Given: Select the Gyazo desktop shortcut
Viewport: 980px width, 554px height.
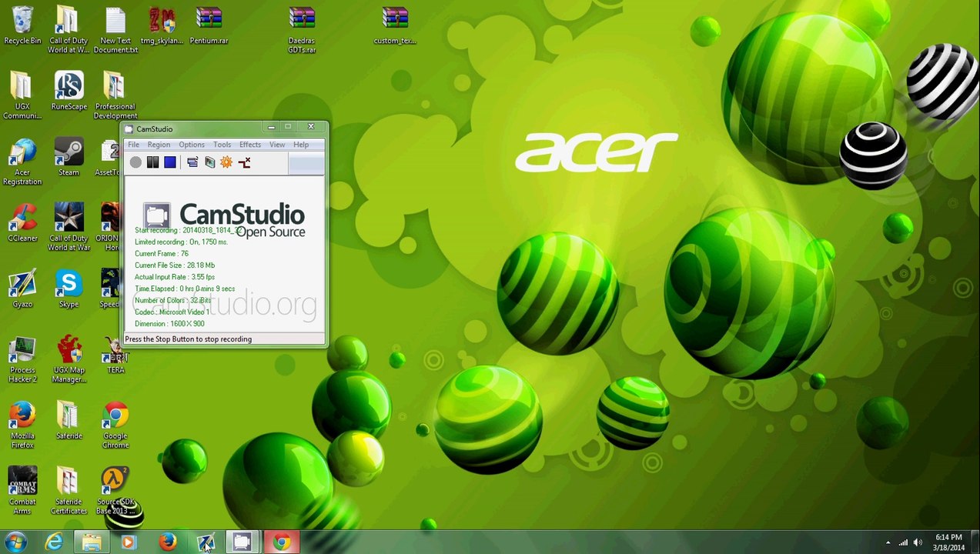Looking at the screenshot, I should (22, 289).
